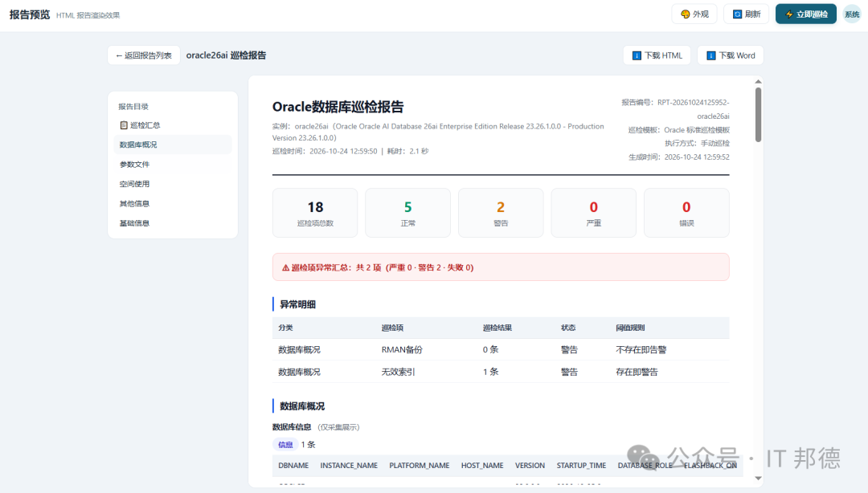The image size is (868, 493).
Task: Click the 巡检结果 column header
Action: click(497, 328)
